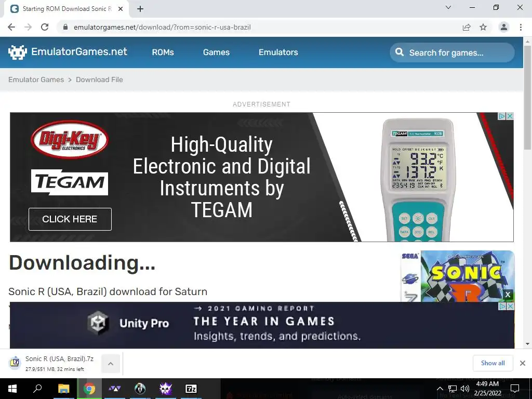Open File Explorer from taskbar
532x399 pixels.
click(63, 389)
